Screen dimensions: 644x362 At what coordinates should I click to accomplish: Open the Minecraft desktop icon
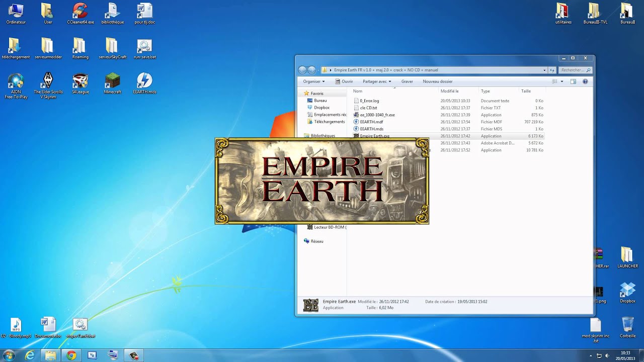pyautogui.click(x=112, y=80)
